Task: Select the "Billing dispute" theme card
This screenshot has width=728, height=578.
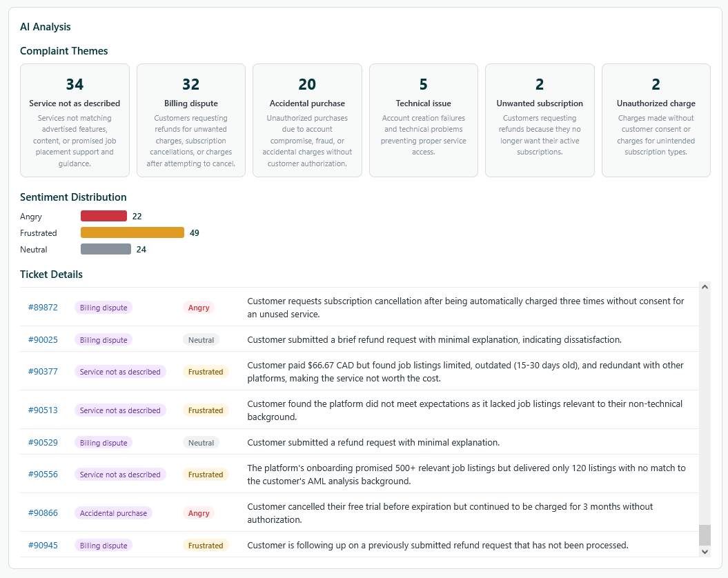Action: (x=190, y=120)
